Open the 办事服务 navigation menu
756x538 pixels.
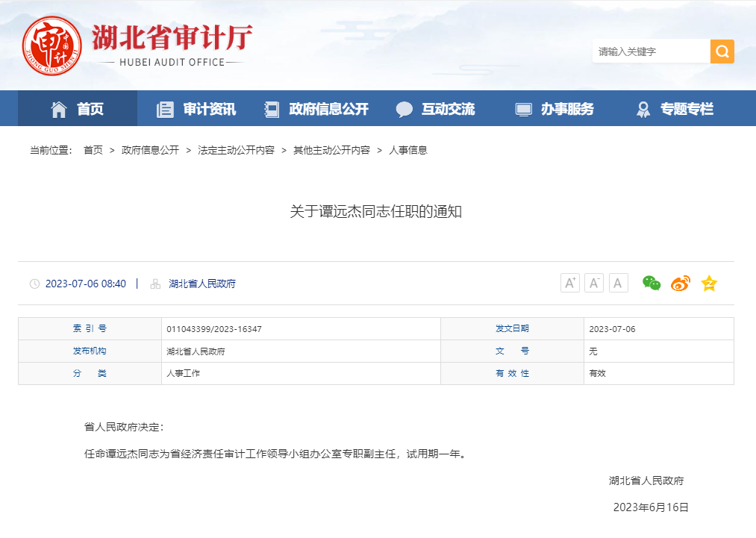pos(569,108)
